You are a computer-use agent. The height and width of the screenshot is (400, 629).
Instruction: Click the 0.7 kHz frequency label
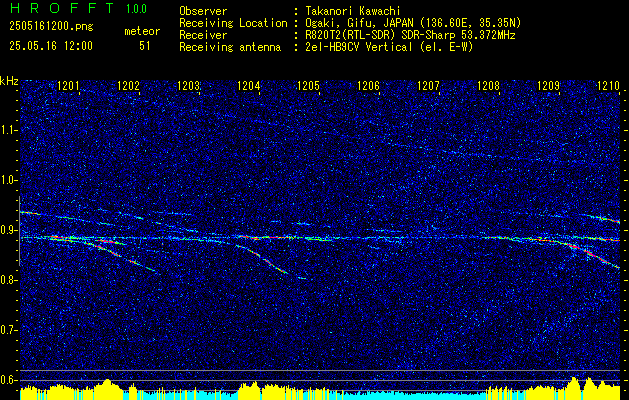pyautogui.click(x=8, y=330)
